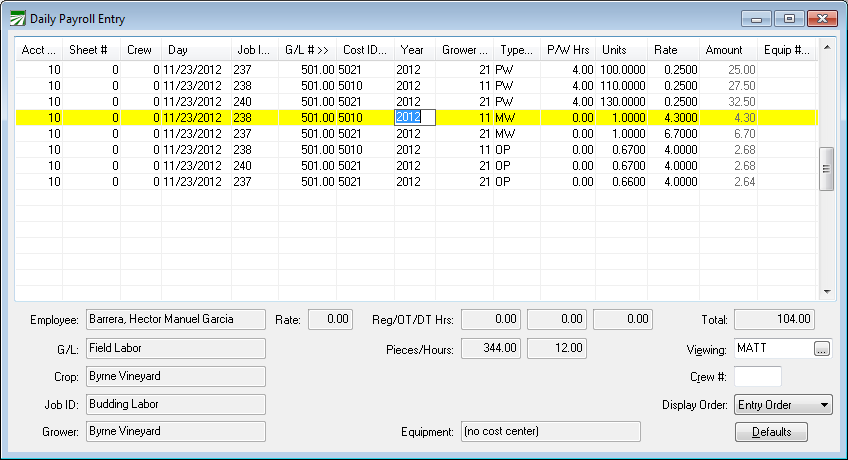The image size is (848, 460).
Task: Click scrollbar up arrow in grid
Action: (826, 47)
